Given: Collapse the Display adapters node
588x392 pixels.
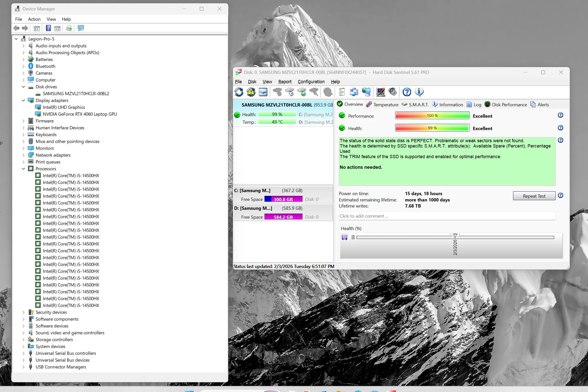Looking at the screenshot, I should coord(24,100).
